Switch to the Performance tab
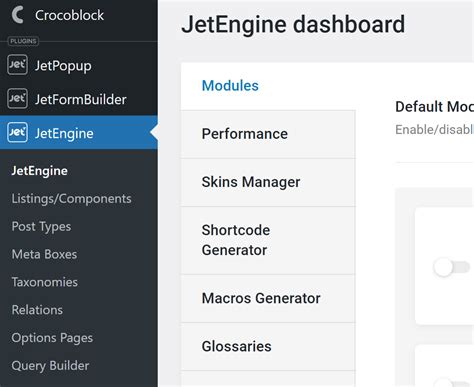The height and width of the screenshot is (387, 474). click(x=268, y=134)
